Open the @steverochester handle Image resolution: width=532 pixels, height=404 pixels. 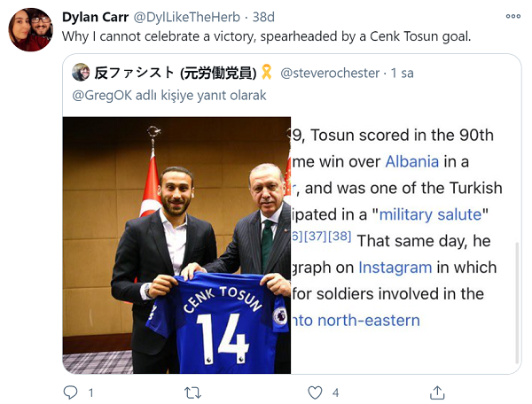(330, 74)
